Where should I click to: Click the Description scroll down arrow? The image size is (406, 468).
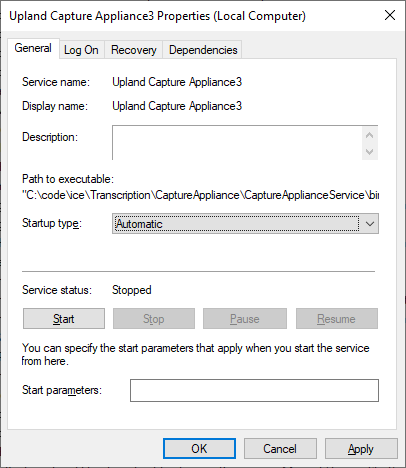[369, 152]
